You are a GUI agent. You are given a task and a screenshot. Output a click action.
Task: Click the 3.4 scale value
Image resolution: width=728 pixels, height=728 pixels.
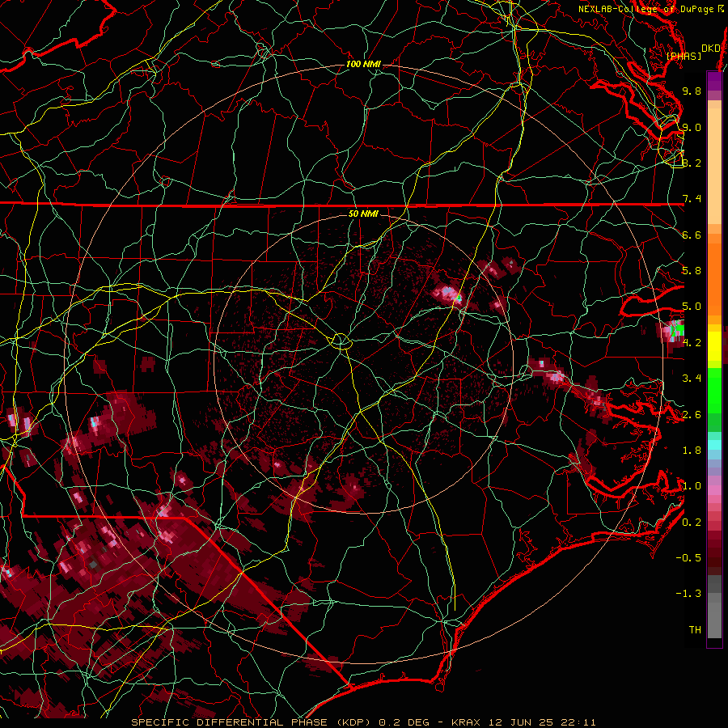pos(692,379)
